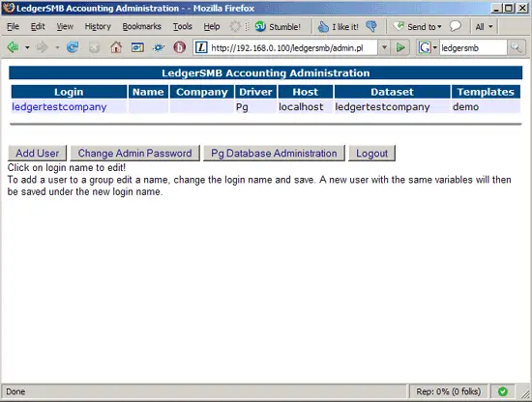Open the 'Send to' dropdown

click(x=418, y=26)
